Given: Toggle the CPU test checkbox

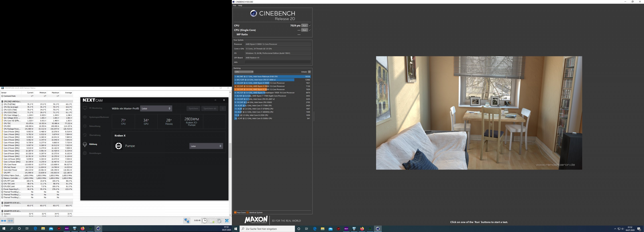Looking at the screenshot, I should pos(310,25).
